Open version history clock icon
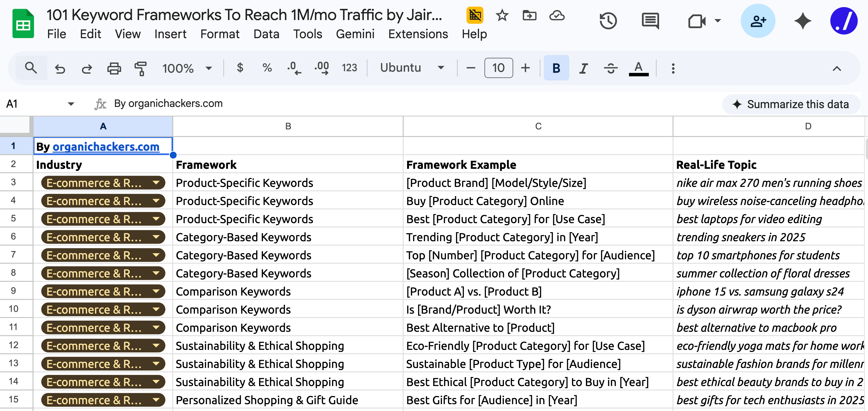The height and width of the screenshot is (411, 868). coord(608,21)
